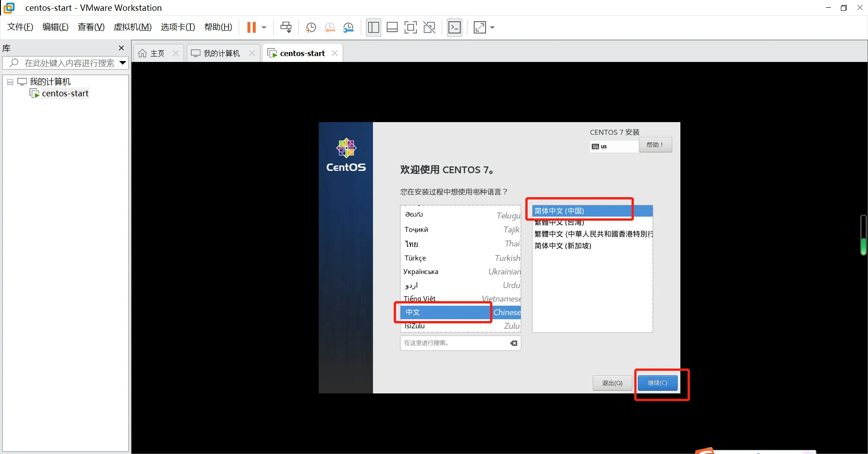This screenshot has width=868, height=454.
Task: Open the 查看(V) menu
Action: [x=91, y=27]
